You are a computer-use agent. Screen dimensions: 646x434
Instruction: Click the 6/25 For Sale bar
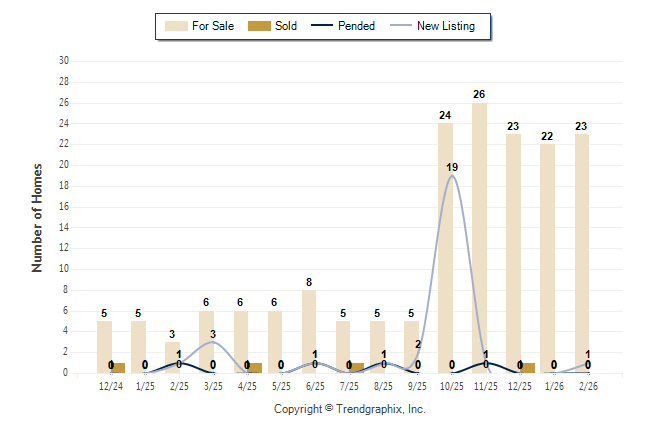pos(309,331)
